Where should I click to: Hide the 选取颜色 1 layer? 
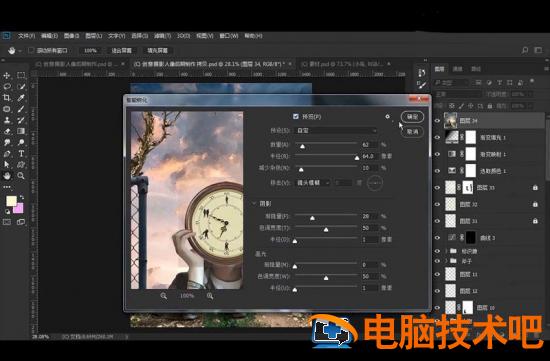437,171
